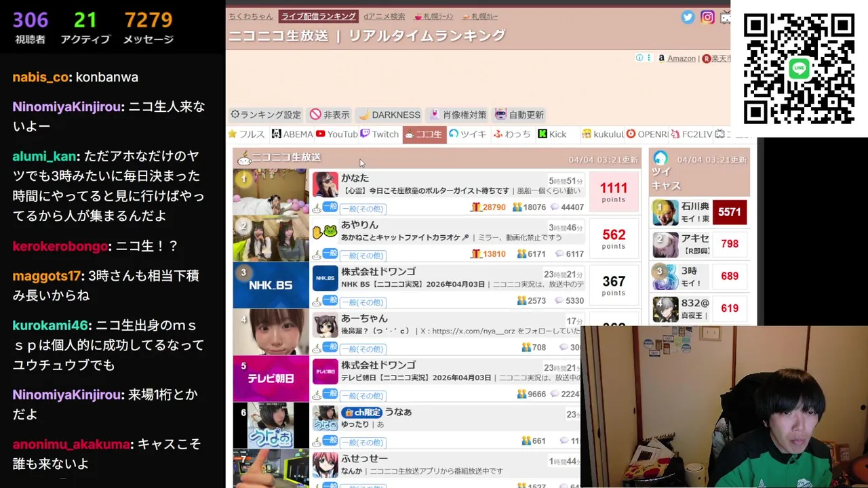The height and width of the screenshot is (488, 868).
Task: Switch to the YouTube tab
Action: click(x=336, y=134)
